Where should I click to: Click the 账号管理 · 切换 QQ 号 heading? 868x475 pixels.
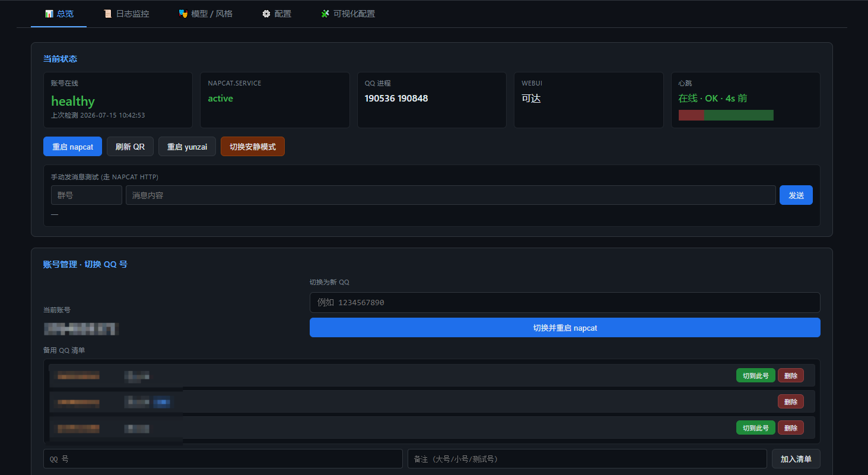85,264
